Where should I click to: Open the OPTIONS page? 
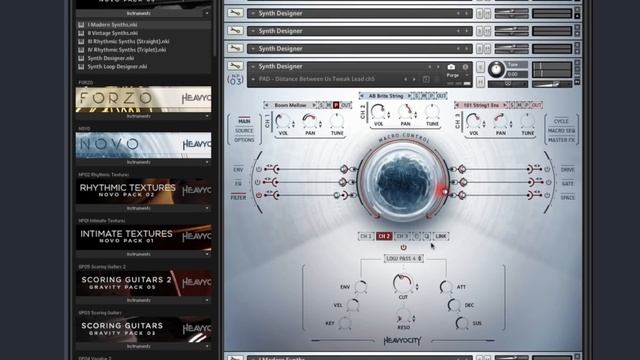click(244, 140)
